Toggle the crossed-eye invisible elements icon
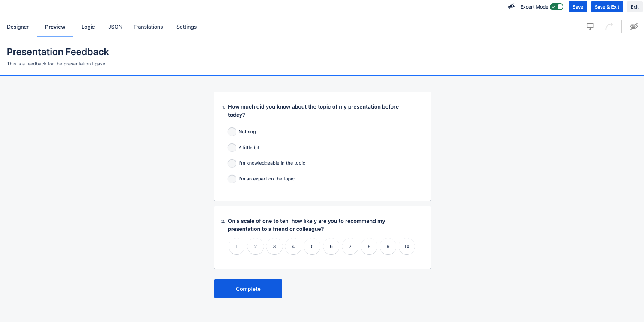Image resolution: width=644 pixels, height=322 pixels. 634,27
